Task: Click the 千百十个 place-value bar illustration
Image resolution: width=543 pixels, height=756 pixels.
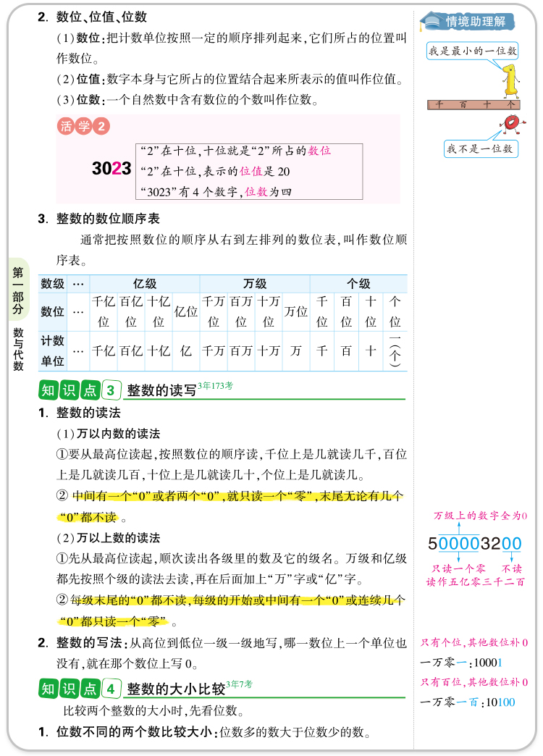Action: [473, 104]
